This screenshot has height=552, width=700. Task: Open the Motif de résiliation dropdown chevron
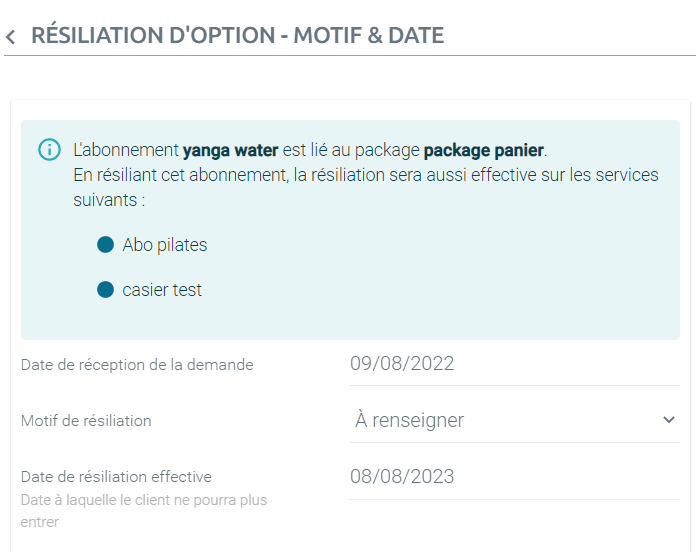tap(668, 420)
